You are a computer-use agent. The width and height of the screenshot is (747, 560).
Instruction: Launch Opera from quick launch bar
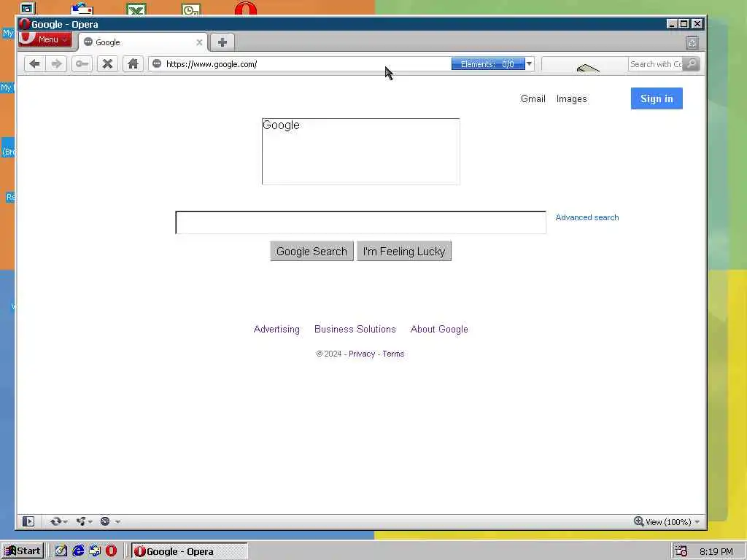tap(111, 551)
